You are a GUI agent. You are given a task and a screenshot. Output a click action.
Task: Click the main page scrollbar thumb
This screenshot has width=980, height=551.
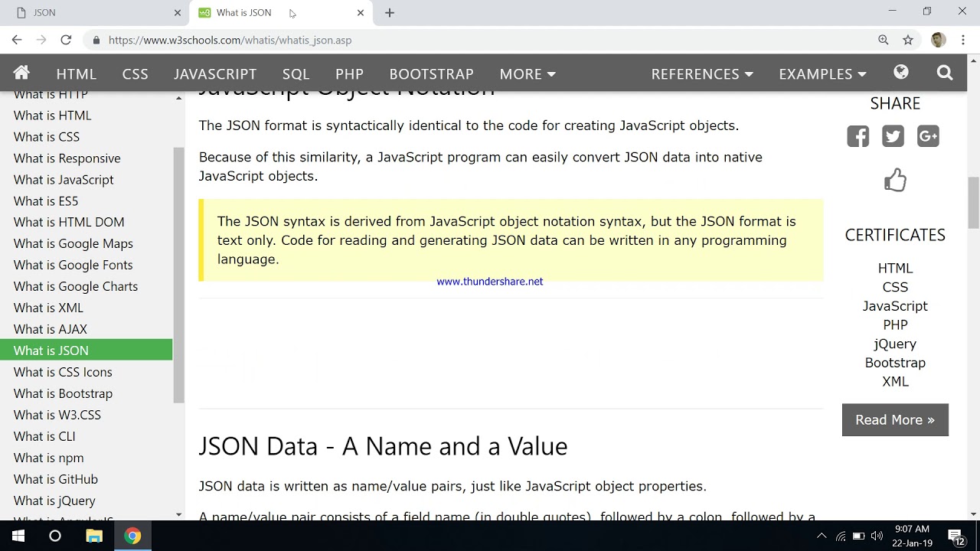point(973,202)
